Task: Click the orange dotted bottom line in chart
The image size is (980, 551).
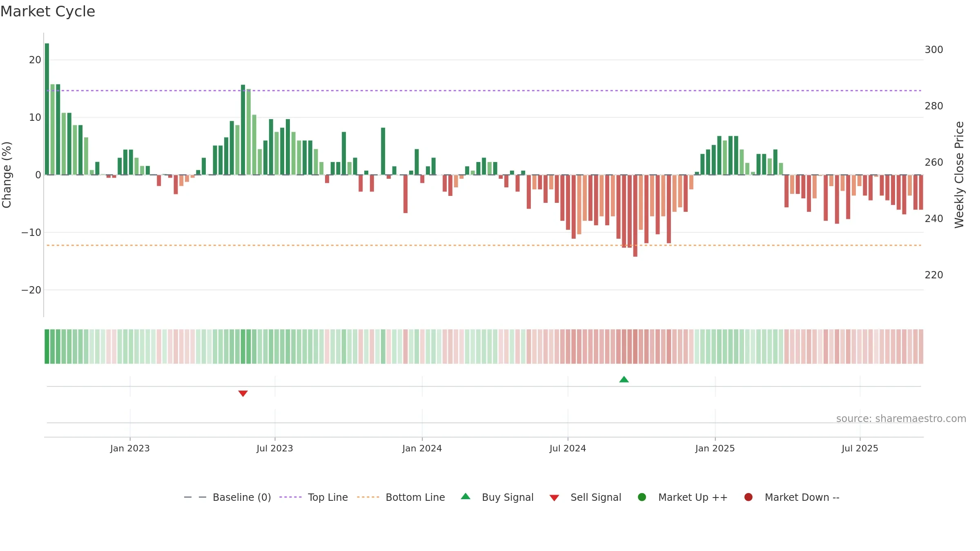Action: pos(484,245)
